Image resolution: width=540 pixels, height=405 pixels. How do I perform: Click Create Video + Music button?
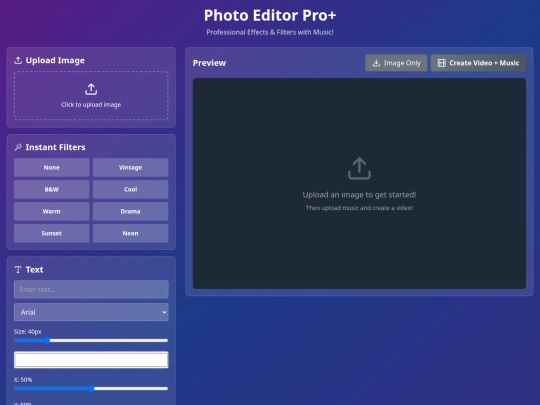pos(478,63)
